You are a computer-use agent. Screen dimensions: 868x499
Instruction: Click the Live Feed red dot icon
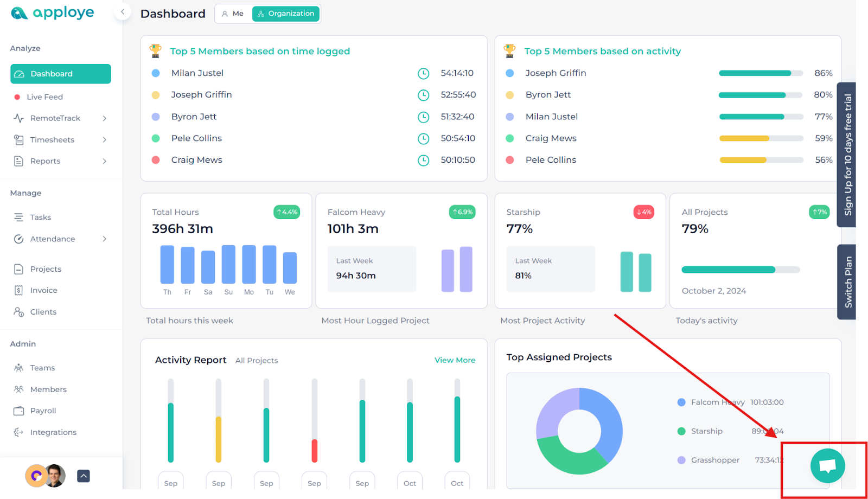click(x=17, y=97)
